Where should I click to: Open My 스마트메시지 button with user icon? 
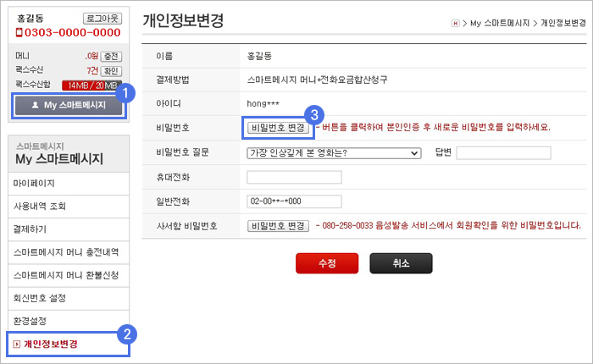(x=69, y=105)
